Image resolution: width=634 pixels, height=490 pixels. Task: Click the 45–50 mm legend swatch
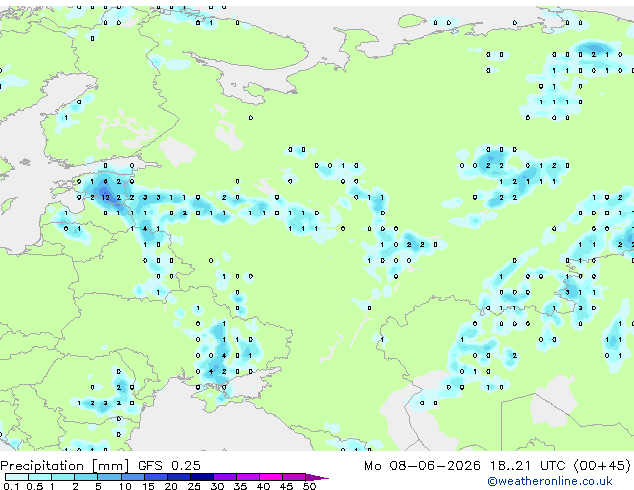pos(294,477)
